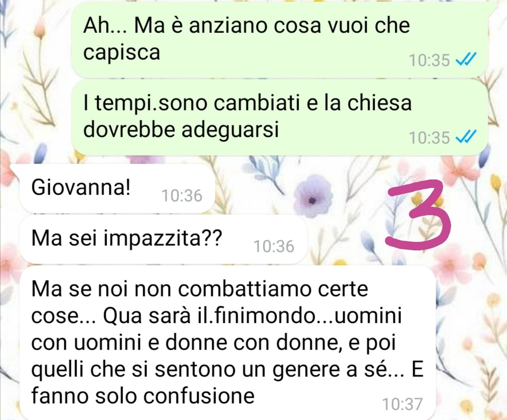Tap the "Ma sei impazzita??" message
507x420 pixels.
pyautogui.click(x=163, y=240)
